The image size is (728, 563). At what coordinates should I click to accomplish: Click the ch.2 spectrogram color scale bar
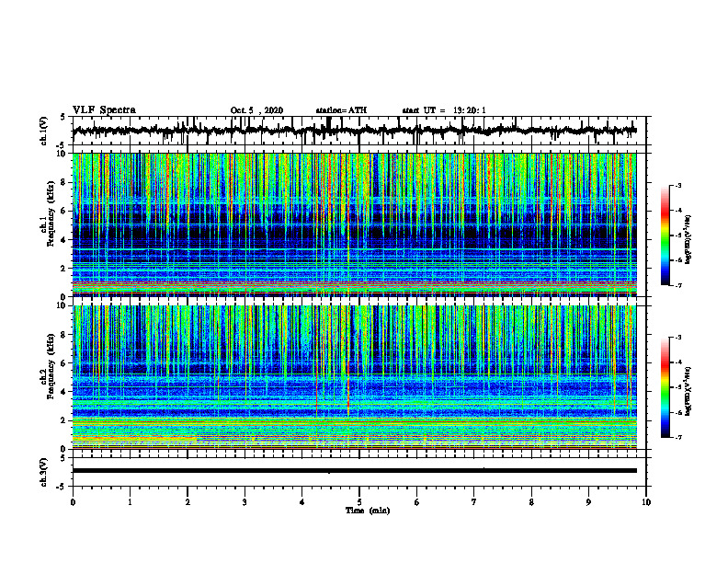click(x=665, y=387)
